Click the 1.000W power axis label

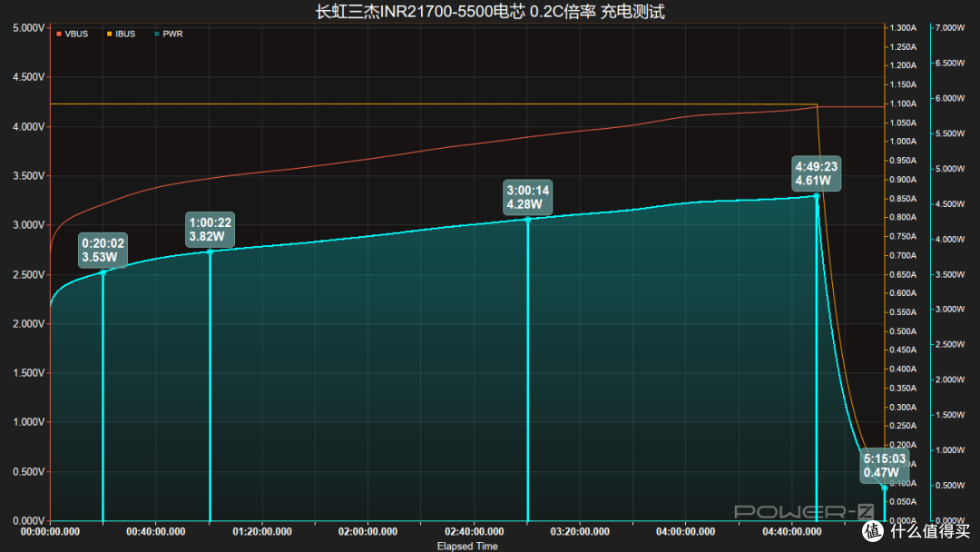pyautogui.click(x=950, y=450)
